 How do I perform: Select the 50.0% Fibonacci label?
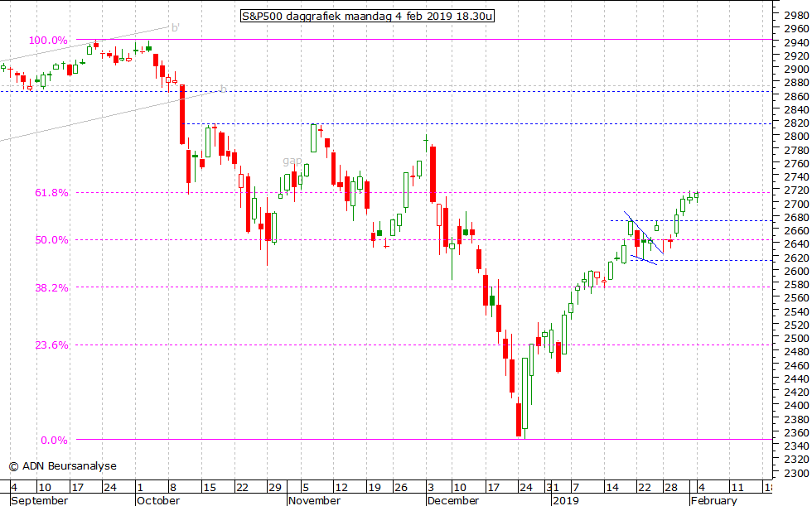pos(51,240)
